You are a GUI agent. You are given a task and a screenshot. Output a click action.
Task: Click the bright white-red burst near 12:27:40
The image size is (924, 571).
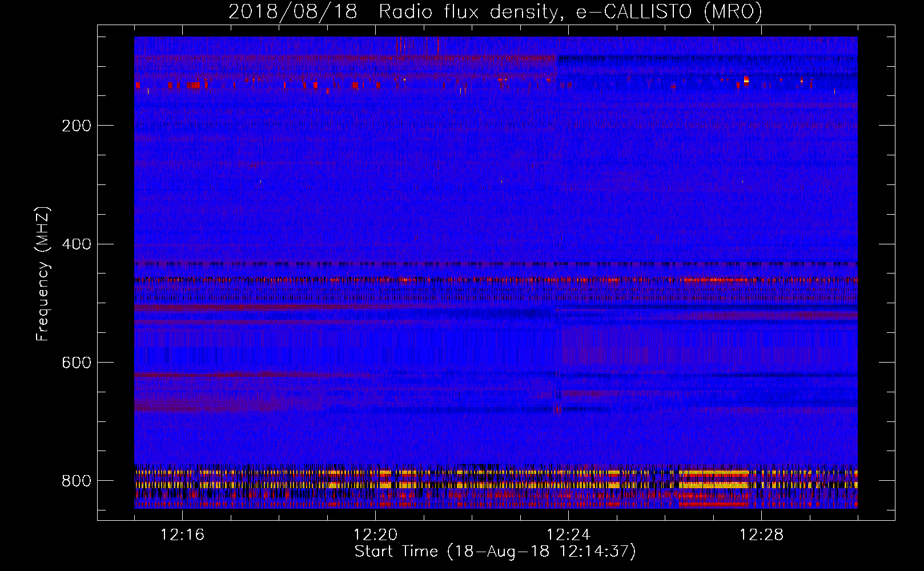pyautogui.click(x=746, y=81)
